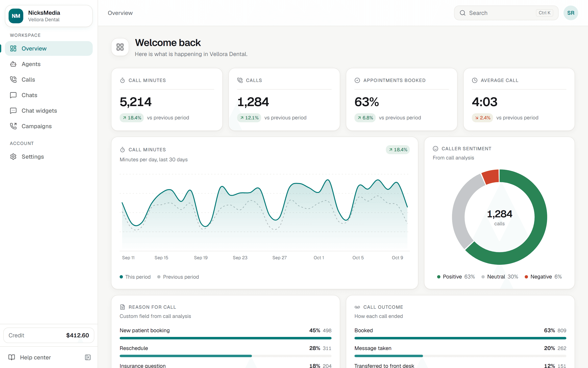Image resolution: width=588 pixels, height=368 pixels.
Task: Click the Chats speech bubble icon
Action: pos(13,95)
